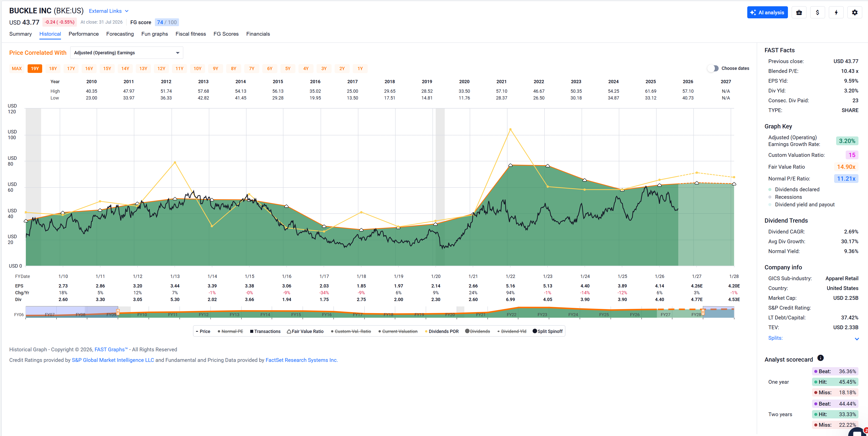Click the lightning bolt icon

[x=836, y=13]
